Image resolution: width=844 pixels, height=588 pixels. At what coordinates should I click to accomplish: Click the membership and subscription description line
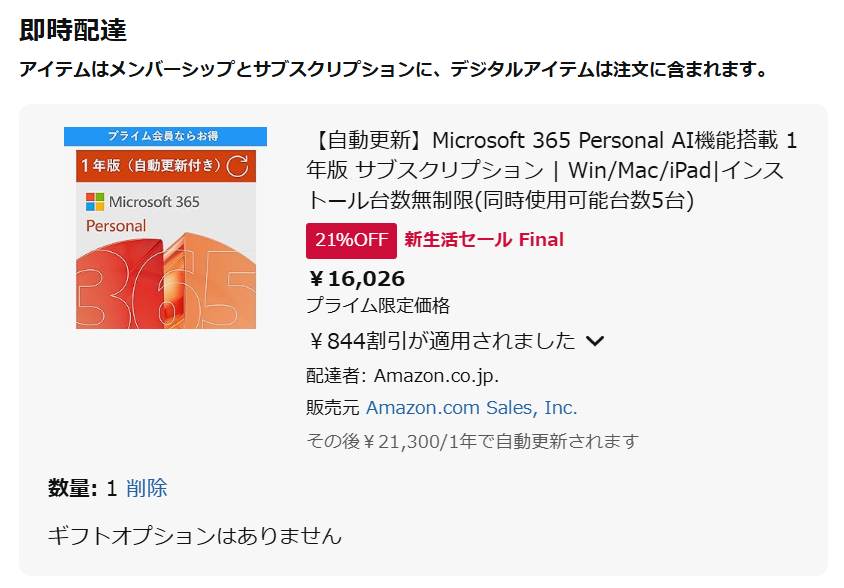pos(393,69)
